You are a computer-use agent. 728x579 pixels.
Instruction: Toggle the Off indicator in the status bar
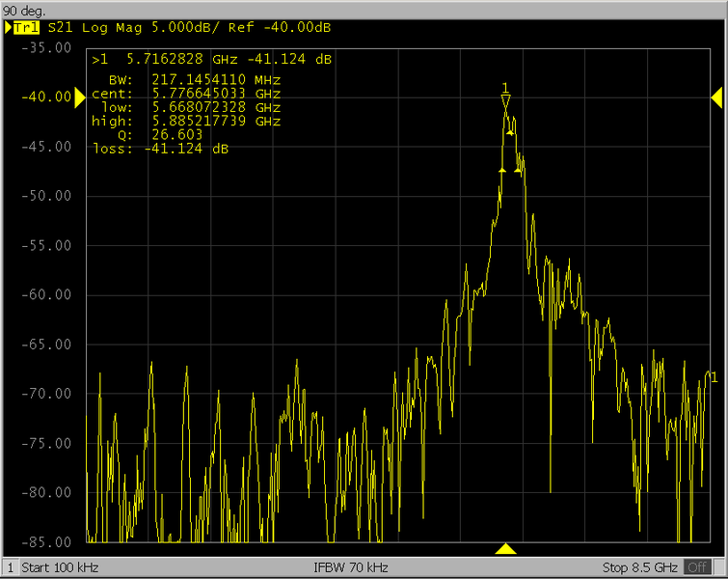click(x=697, y=567)
